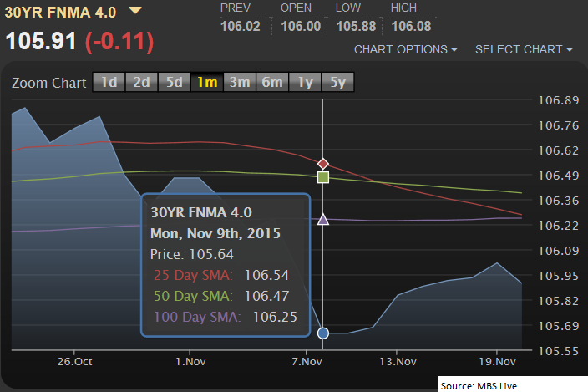Click the LOW value 105.88
This screenshot has height=392, width=588.
point(356,26)
